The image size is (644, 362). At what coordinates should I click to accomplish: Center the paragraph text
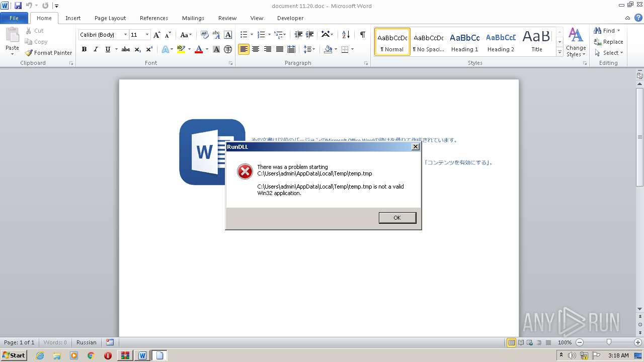click(256, 49)
